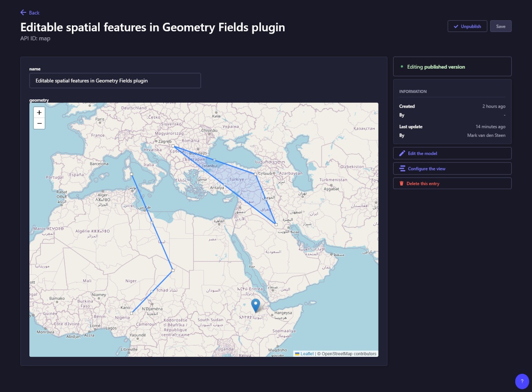Screen dimensions: 532x392
Task: Open Configure the view link
Action: pos(452,168)
